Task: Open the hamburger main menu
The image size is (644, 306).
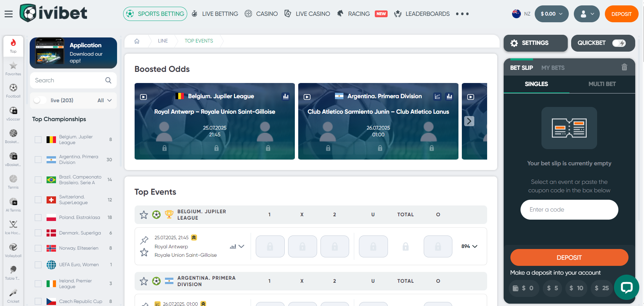Action: (8, 14)
